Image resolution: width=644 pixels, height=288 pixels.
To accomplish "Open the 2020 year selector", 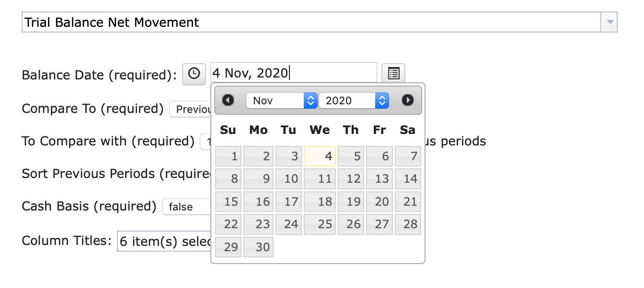I will pos(354,100).
